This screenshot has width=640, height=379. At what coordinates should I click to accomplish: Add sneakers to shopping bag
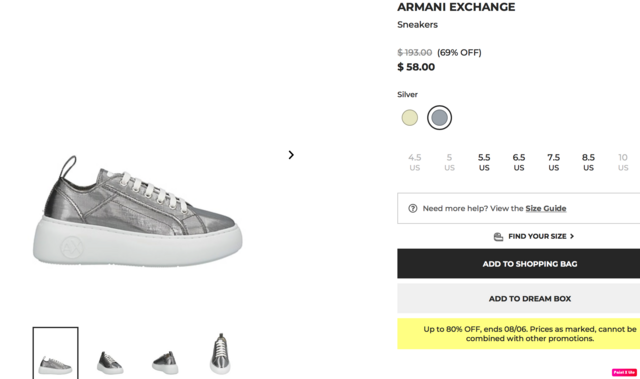(x=519, y=264)
